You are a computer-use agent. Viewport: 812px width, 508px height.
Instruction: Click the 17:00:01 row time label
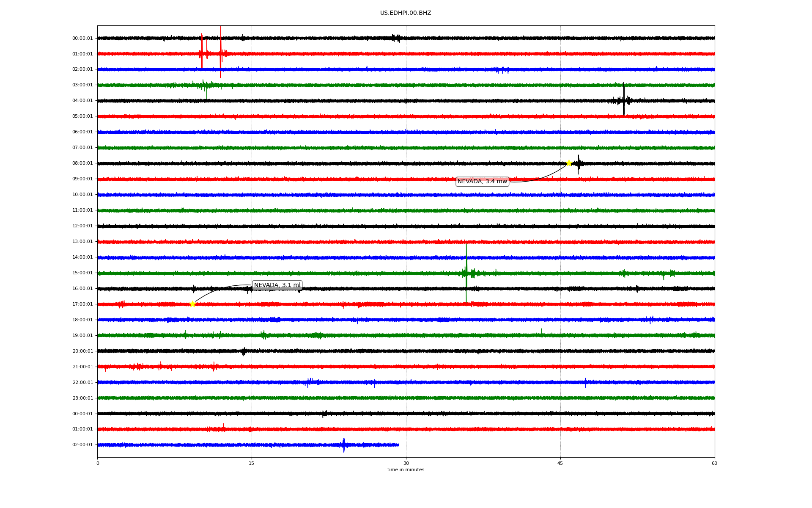click(82, 304)
